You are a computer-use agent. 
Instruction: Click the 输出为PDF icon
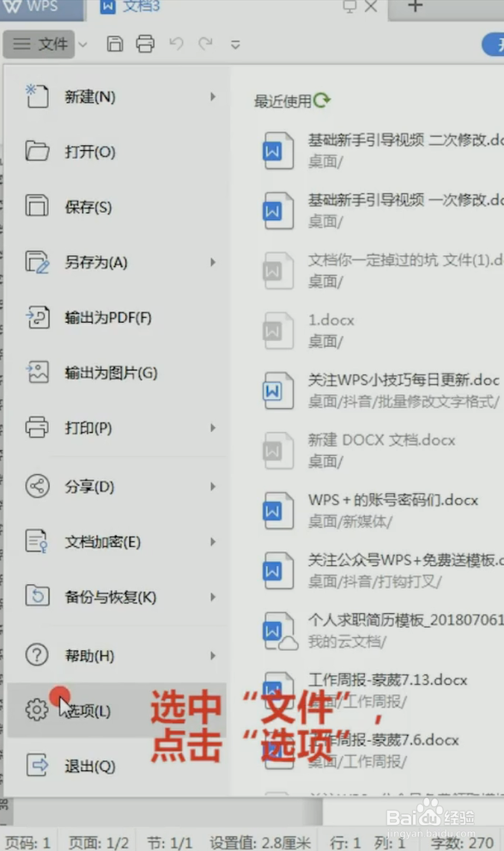[x=37, y=317]
